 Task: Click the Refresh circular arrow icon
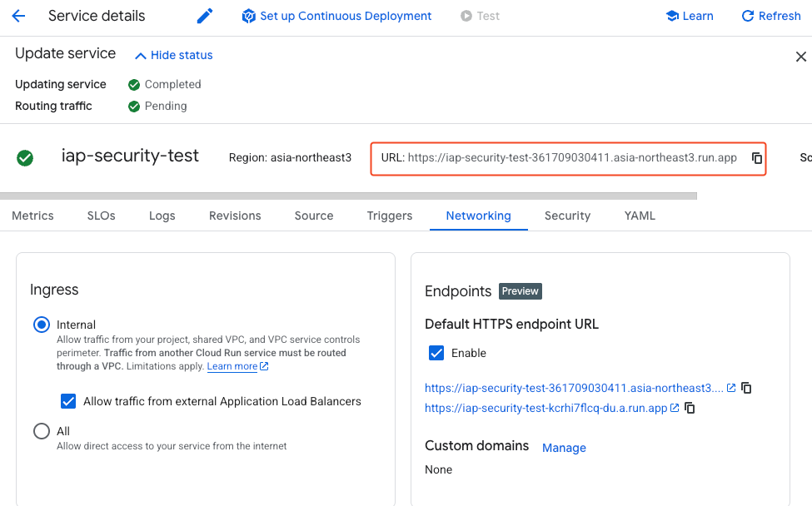pos(748,16)
